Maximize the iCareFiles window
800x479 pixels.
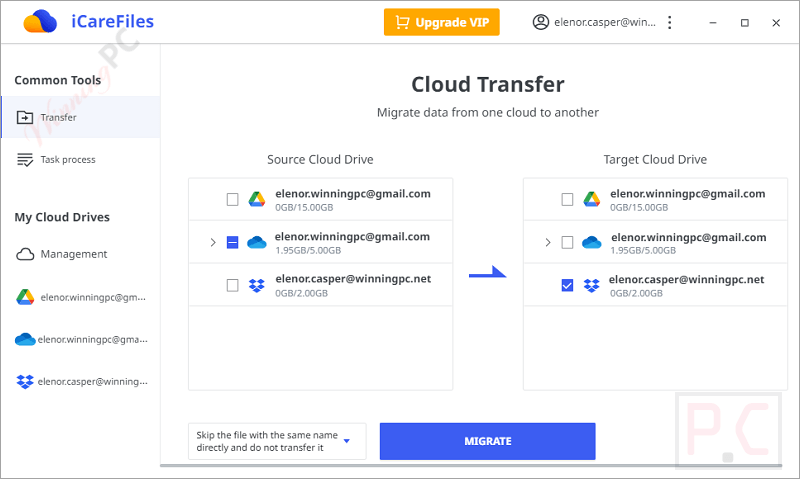[x=745, y=22]
